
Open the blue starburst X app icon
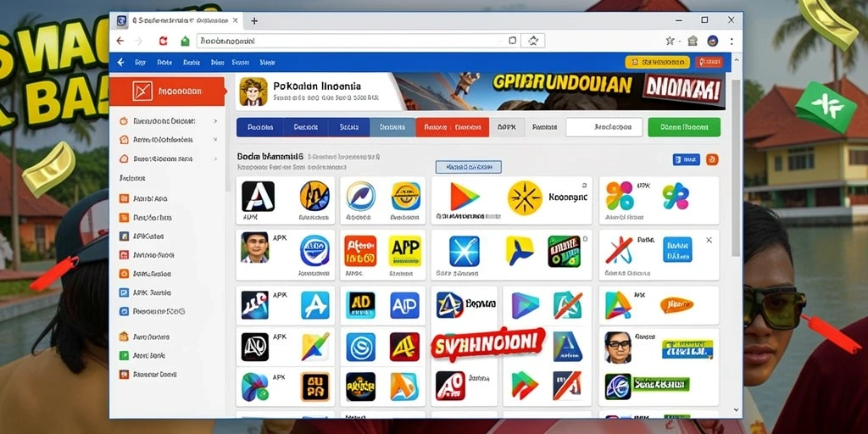pos(464,251)
